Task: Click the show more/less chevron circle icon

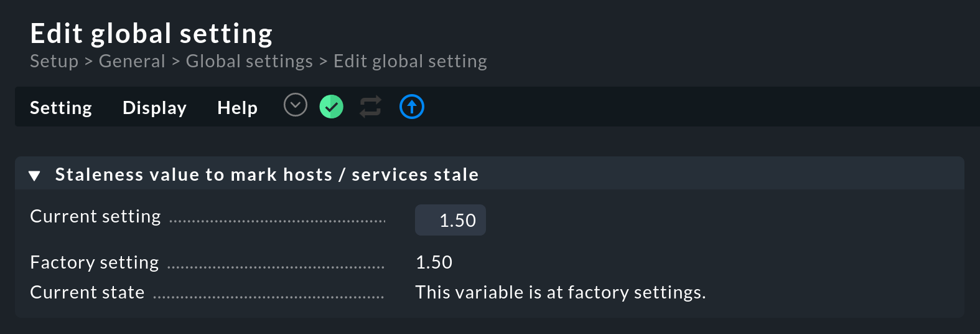Action: [296, 105]
